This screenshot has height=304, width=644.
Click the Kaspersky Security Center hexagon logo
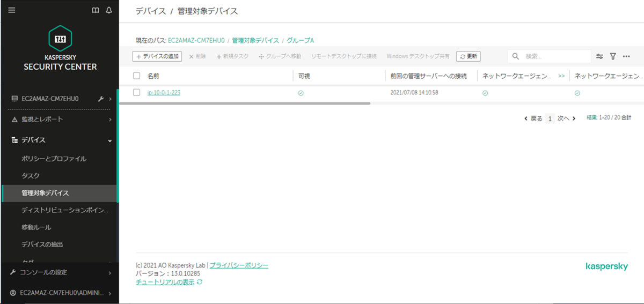coord(60,39)
